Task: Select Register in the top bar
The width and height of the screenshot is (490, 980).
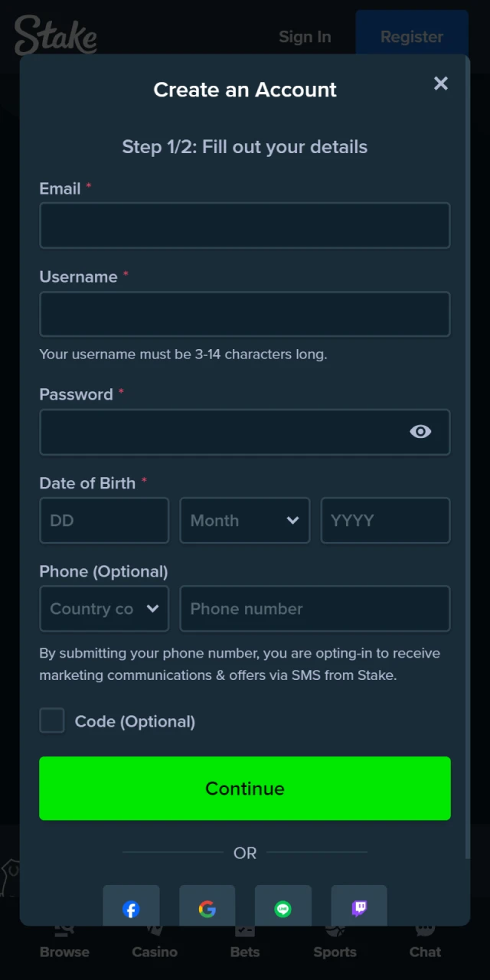Action: pos(412,36)
